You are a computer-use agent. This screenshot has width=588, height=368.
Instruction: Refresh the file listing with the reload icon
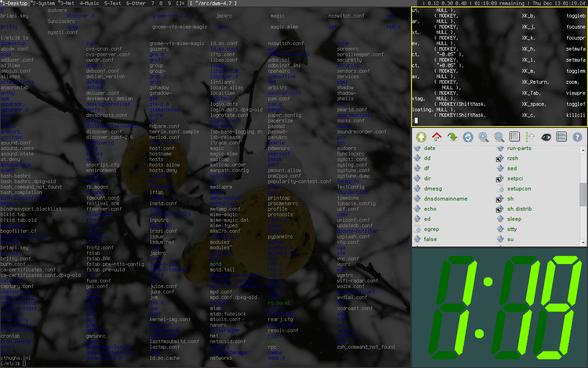(x=469, y=137)
